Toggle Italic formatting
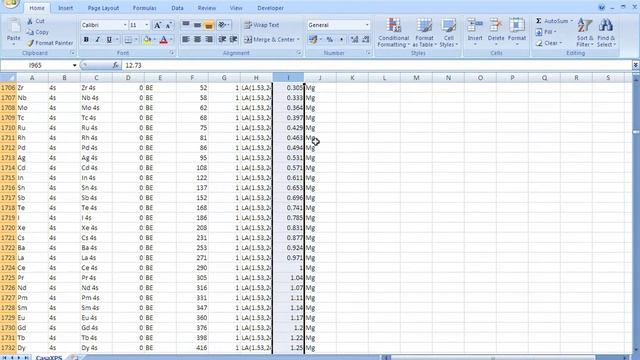This screenshot has height=360, width=640. coord(98,40)
